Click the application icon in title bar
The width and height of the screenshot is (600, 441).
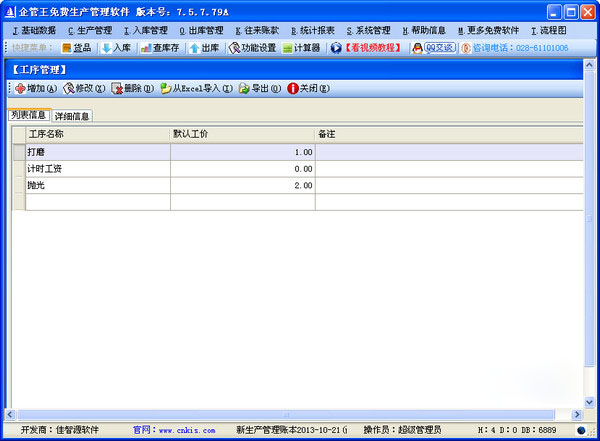[x=10, y=12]
